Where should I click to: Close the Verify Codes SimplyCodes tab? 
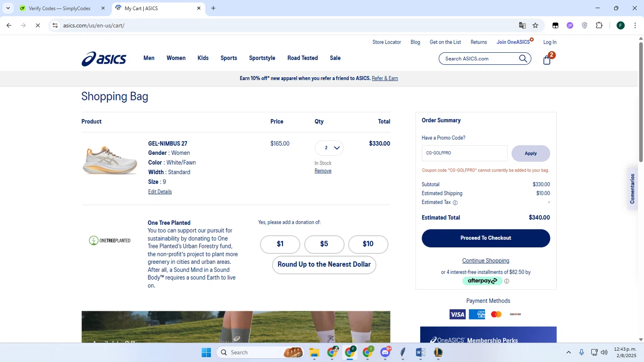[103, 8]
